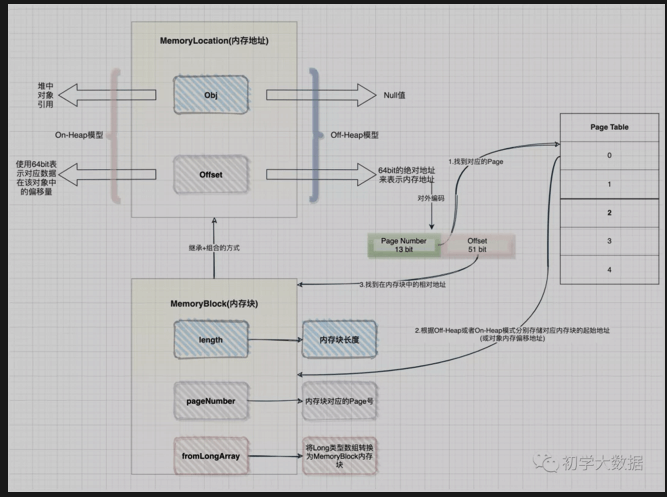
Task: Click the 对外编码 label
Action: tap(430, 198)
